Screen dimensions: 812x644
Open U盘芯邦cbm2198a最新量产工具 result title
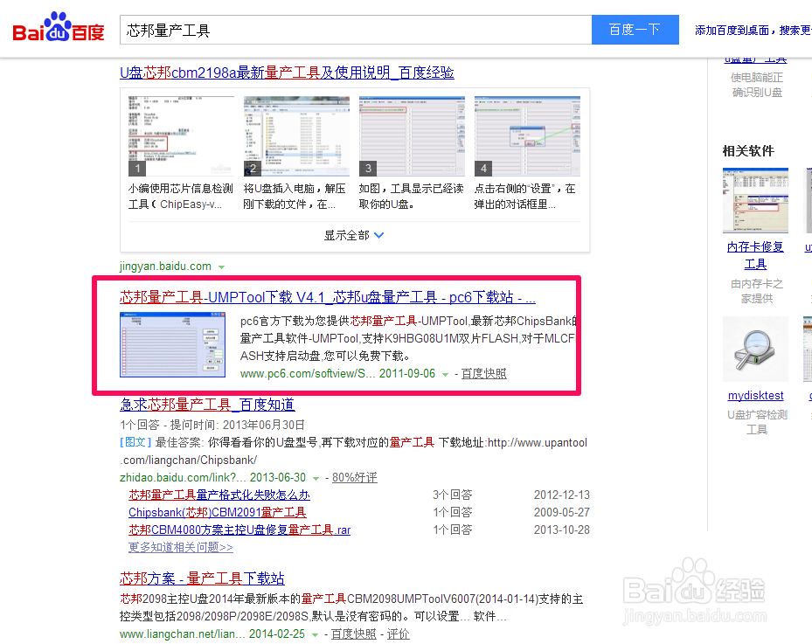pos(287,73)
